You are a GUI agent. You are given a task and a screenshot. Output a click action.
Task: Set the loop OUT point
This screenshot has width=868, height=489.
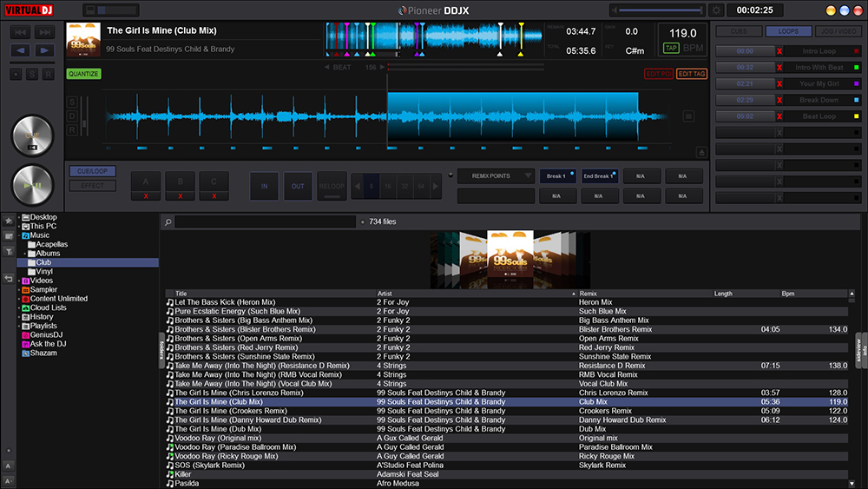point(298,186)
